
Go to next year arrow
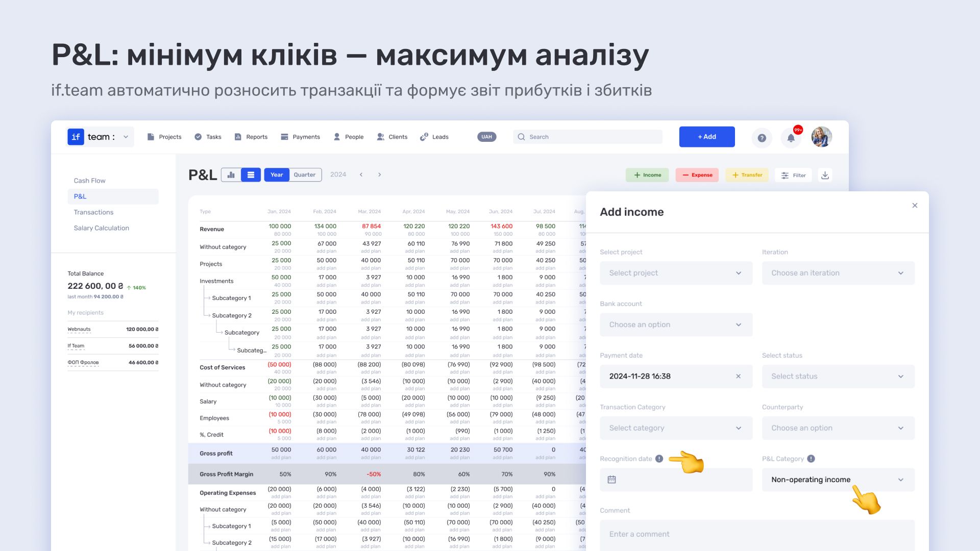[x=379, y=174]
